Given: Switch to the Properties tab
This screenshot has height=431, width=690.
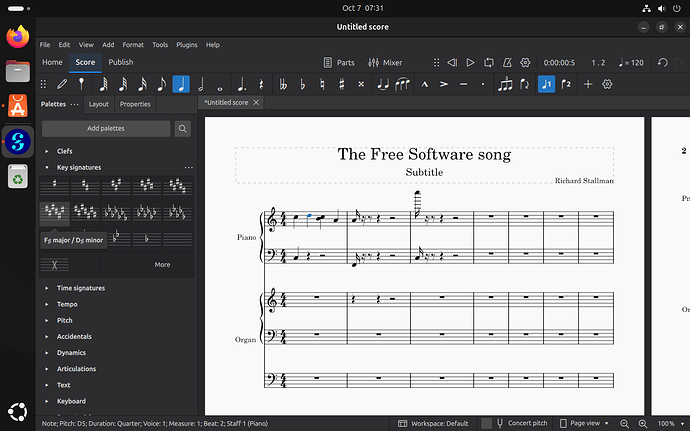Looking at the screenshot, I should (135, 104).
